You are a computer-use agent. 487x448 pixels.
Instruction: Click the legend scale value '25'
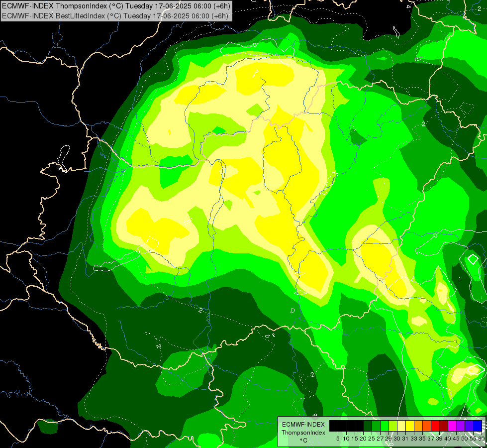click(x=372, y=439)
